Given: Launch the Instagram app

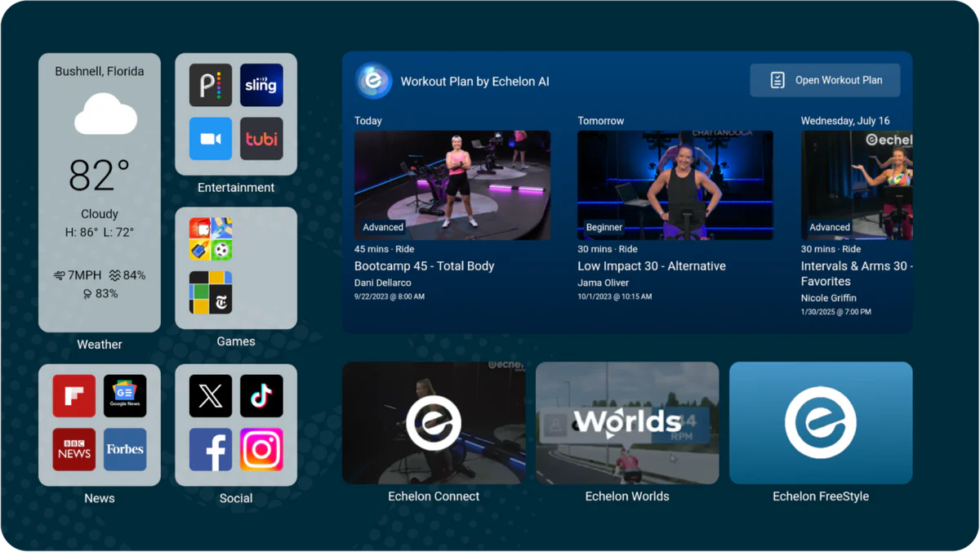Looking at the screenshot, I should point(261,450).
